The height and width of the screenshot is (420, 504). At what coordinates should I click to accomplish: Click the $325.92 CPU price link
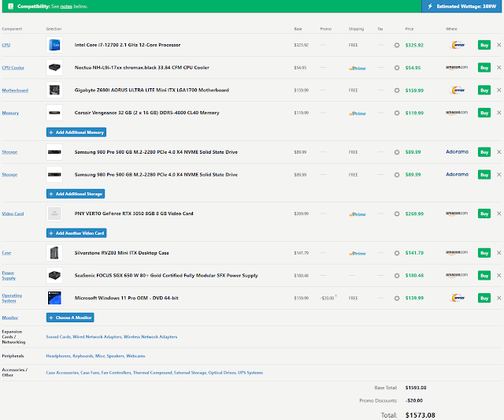[414, 46]
